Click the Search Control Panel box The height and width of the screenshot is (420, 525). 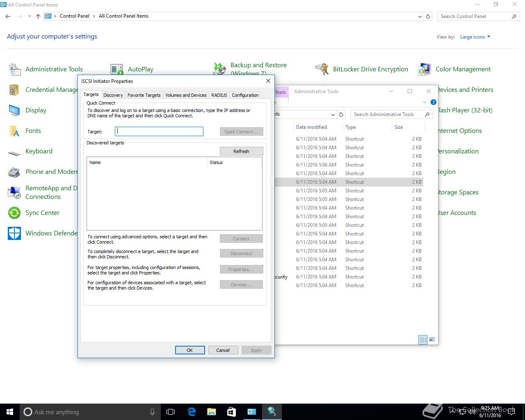pos(478,16)
